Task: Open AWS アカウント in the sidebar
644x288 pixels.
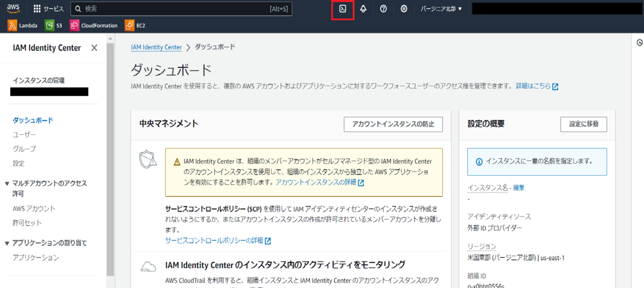Action: pyautogui.click(x=34, y=208)
